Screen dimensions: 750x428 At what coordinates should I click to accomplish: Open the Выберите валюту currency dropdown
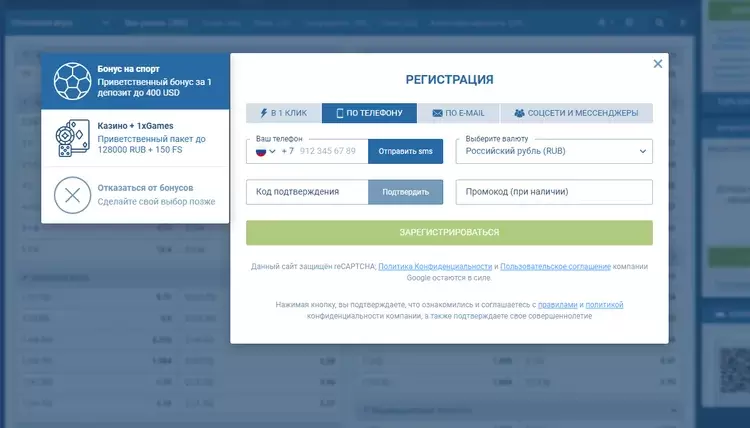click(554, 152)
